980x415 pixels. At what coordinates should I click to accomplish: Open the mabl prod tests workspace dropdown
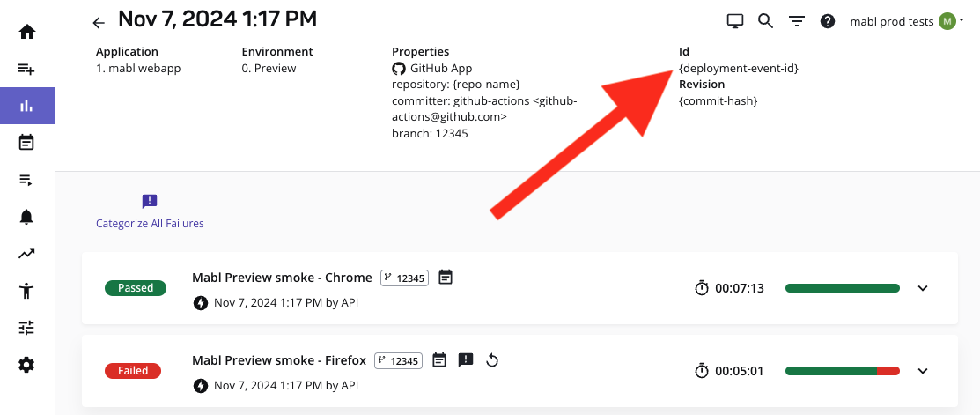906,21
